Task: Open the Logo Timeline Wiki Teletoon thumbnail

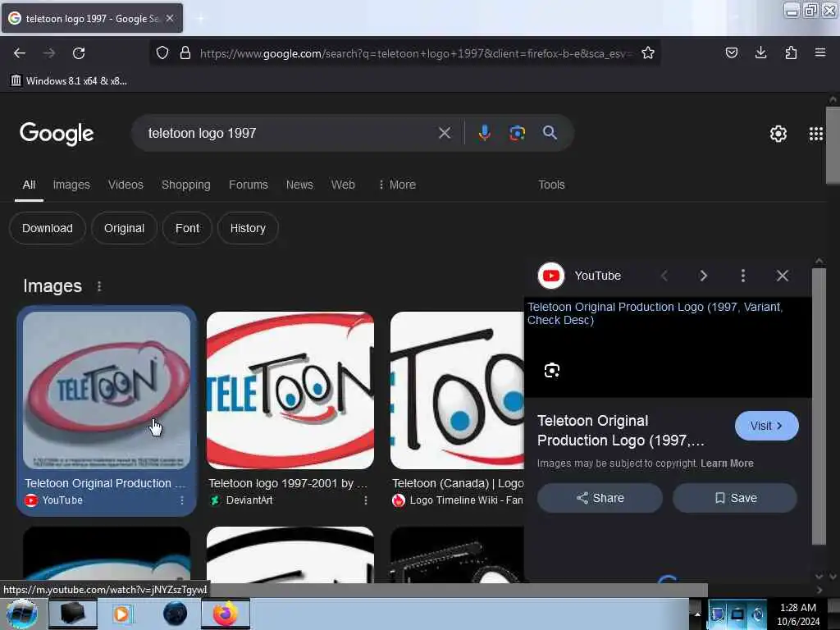Action: pyautogui.click(x=457, y=390)
